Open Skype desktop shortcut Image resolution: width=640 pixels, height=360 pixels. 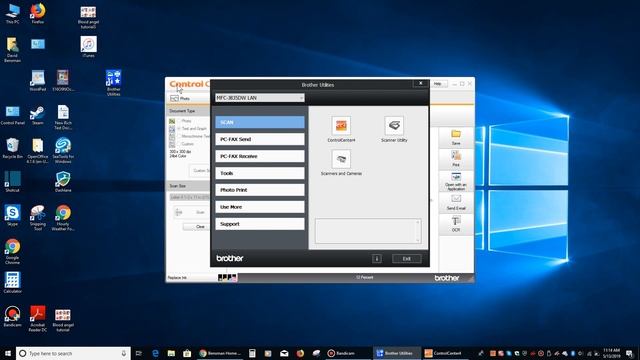point(12,216)
